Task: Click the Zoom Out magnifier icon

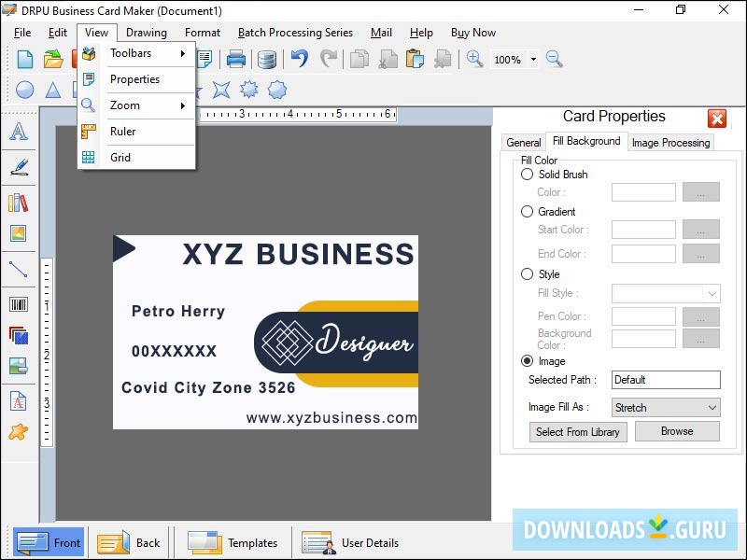Action: point(554,59)
